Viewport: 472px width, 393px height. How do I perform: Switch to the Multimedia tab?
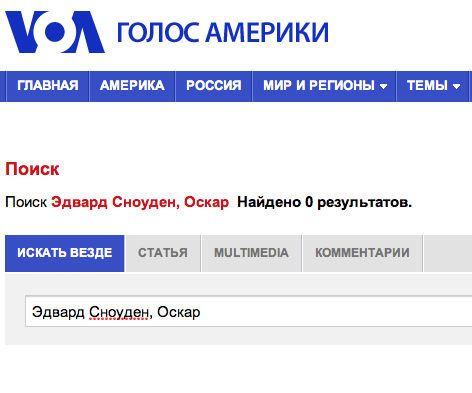pos(251,253)
